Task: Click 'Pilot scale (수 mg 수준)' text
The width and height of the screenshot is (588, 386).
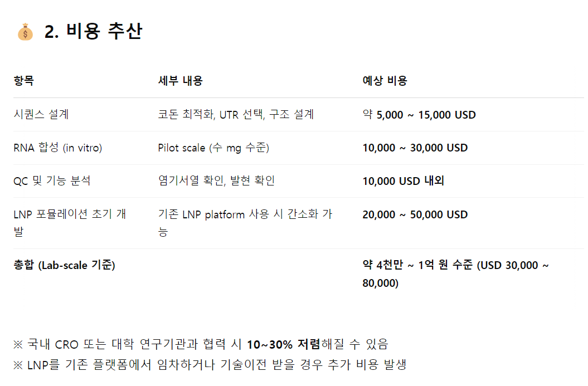Action: pos(213,148)
